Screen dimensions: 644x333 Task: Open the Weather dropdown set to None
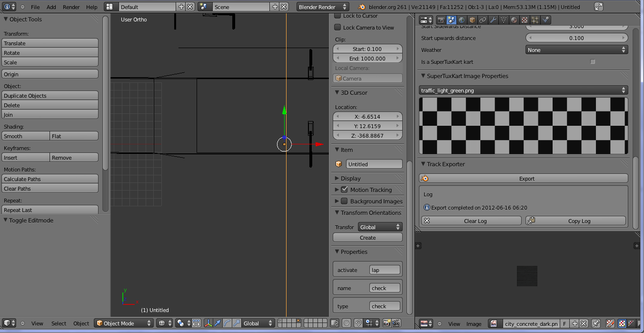point(576,50)
